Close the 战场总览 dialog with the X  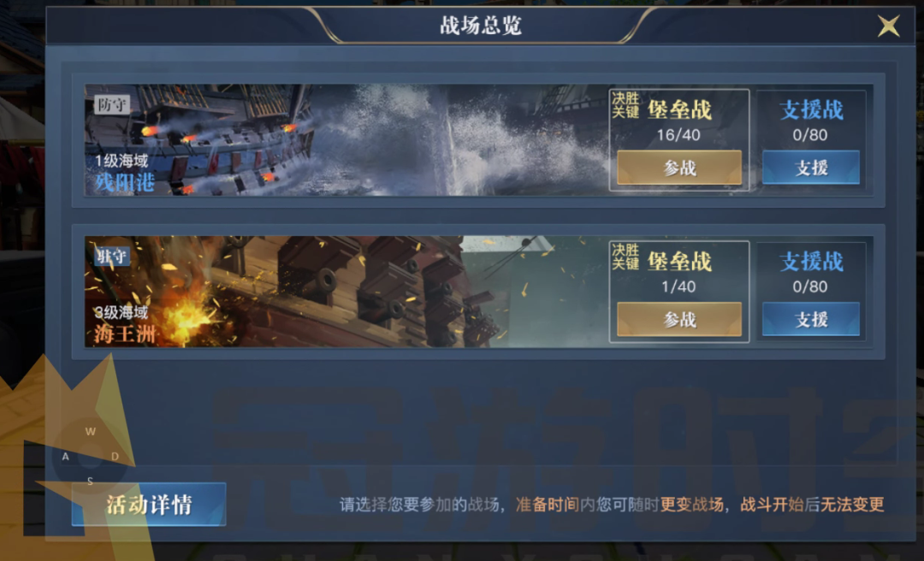pyautogui.click(x=889, y=26)
